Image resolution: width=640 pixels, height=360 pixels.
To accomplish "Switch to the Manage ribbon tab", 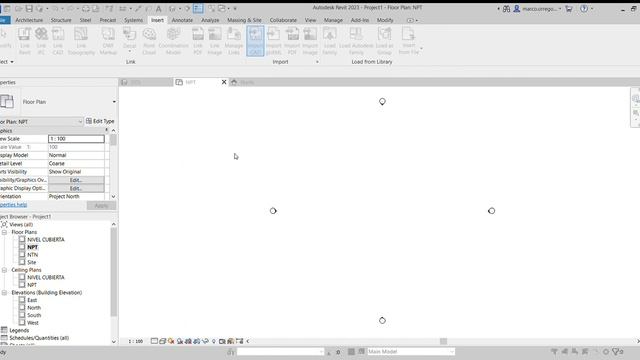I will 333,20.
